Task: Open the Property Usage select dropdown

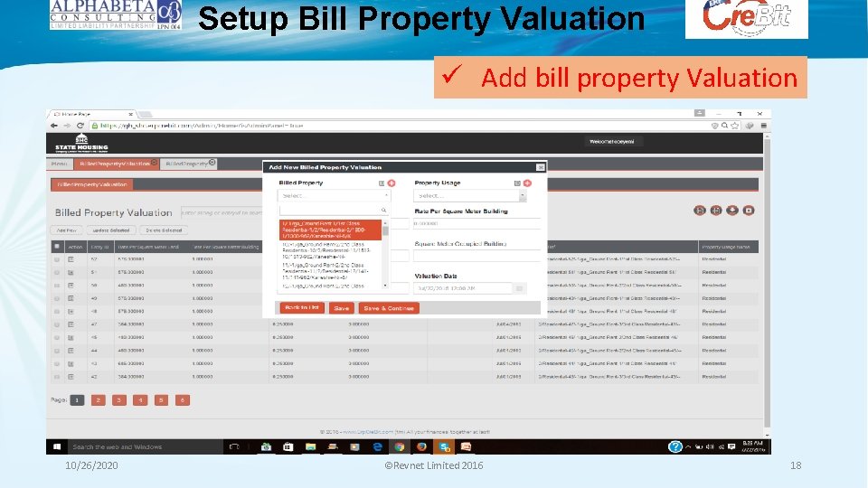Action: (469, 195)
